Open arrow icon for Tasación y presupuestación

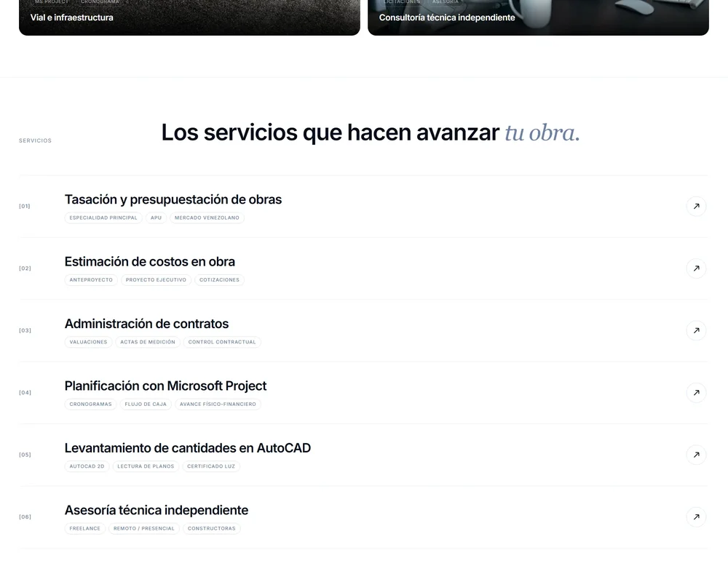696,207
